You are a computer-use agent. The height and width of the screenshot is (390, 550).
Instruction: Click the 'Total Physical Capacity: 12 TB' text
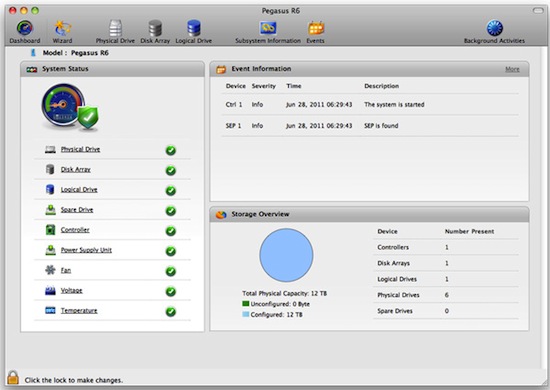(x=284, y=293)
